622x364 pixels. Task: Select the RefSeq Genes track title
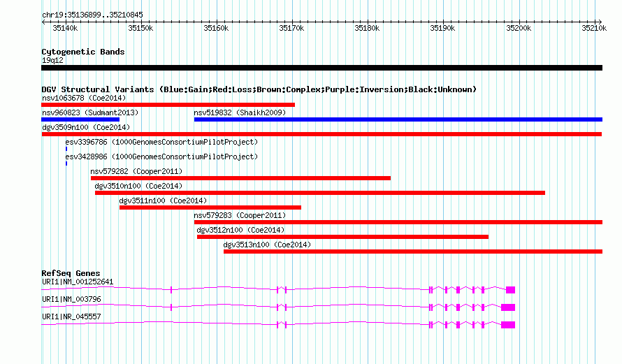71,273
